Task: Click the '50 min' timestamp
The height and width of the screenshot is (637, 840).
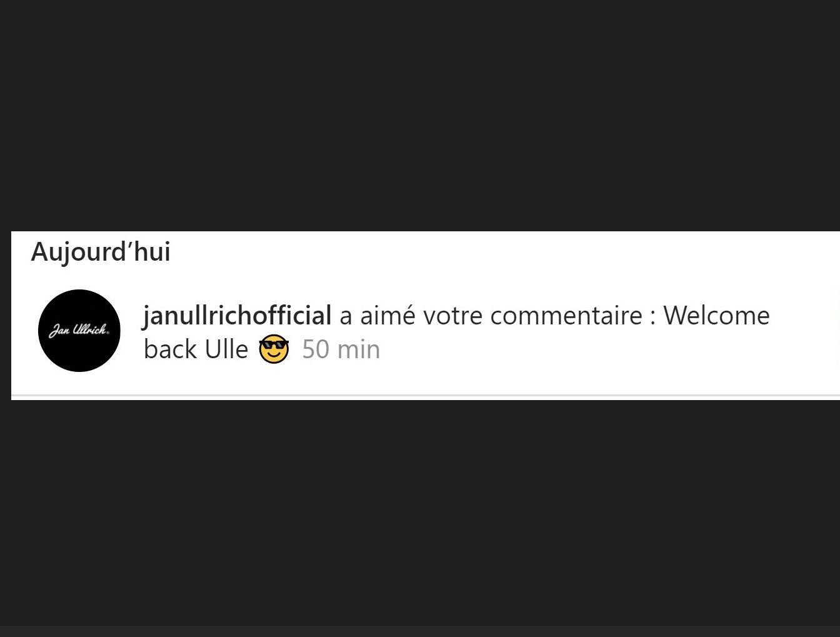Action: [x=341, y=349]
